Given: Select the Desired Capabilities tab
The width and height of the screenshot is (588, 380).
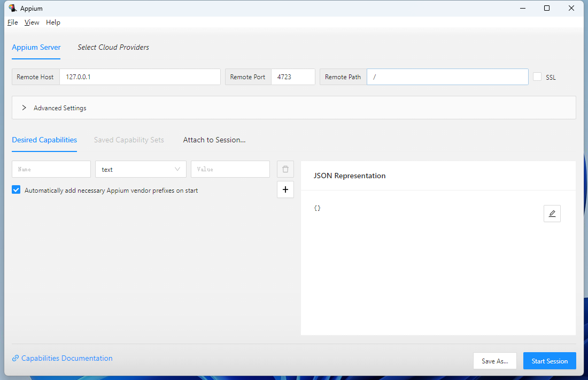Looking at the screenshot, I should (44, 140).
